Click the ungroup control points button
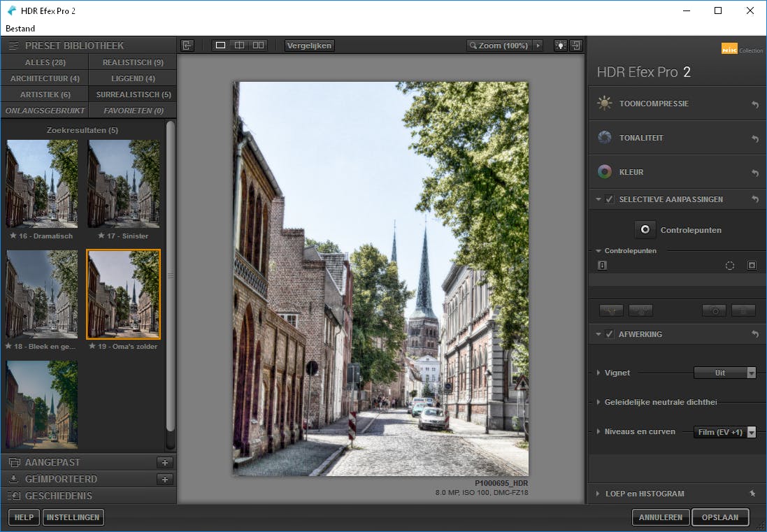Image resolution: width=767 pixels, height=532 pixels. pos(640,310)
